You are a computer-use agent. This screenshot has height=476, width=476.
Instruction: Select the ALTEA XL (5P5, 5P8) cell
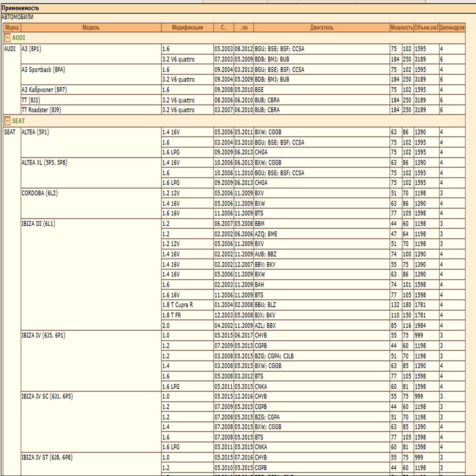click(44, 163)
